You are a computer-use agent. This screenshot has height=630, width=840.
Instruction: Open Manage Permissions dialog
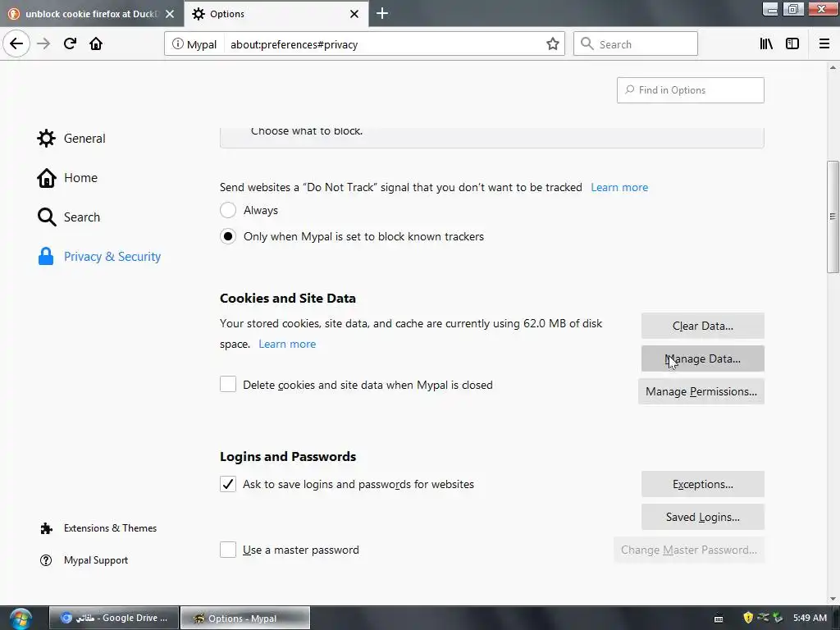pyautogui.click(x=701, y=391)
